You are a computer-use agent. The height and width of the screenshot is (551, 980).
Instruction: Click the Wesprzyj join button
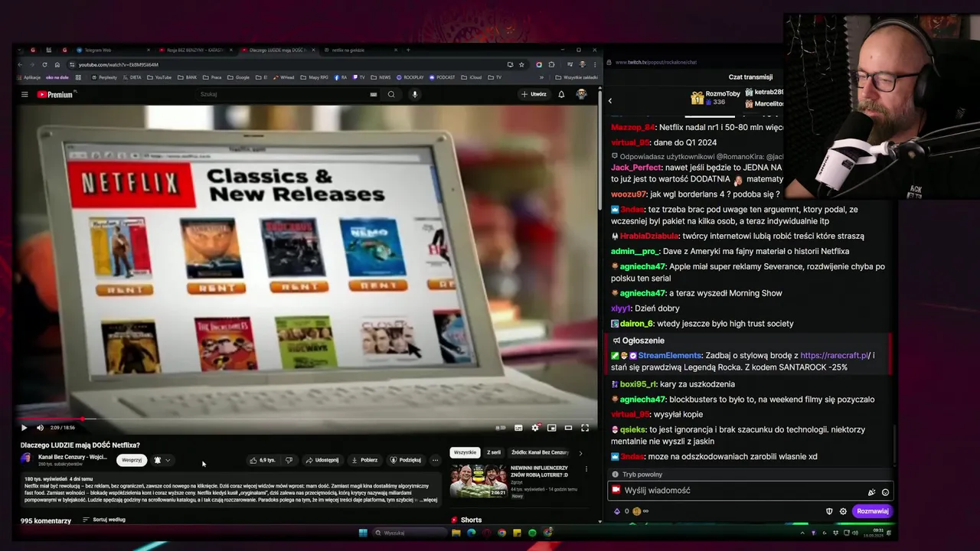pos(132,460)
